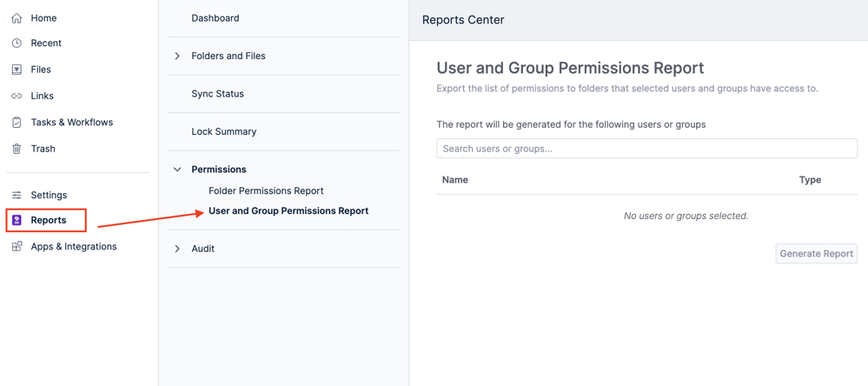Click the Settings sliders icon
Screen dimensions: 868x386
[17, 195]
